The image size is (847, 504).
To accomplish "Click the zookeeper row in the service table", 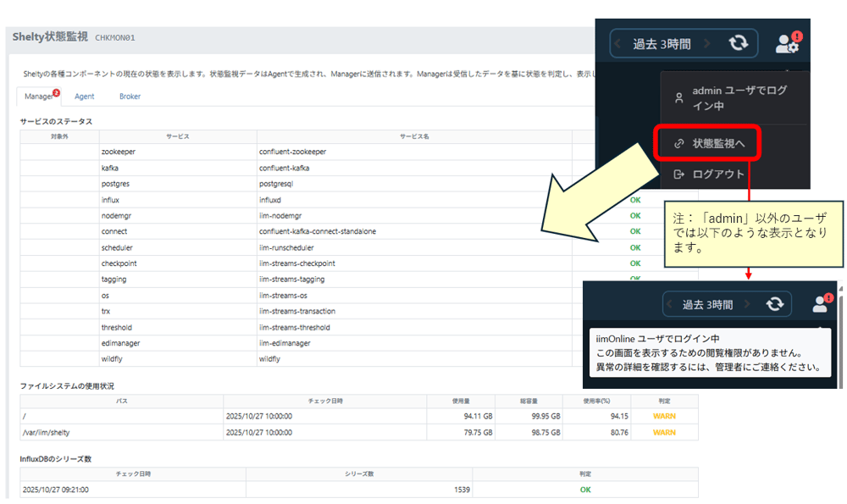I will point(118,152).
